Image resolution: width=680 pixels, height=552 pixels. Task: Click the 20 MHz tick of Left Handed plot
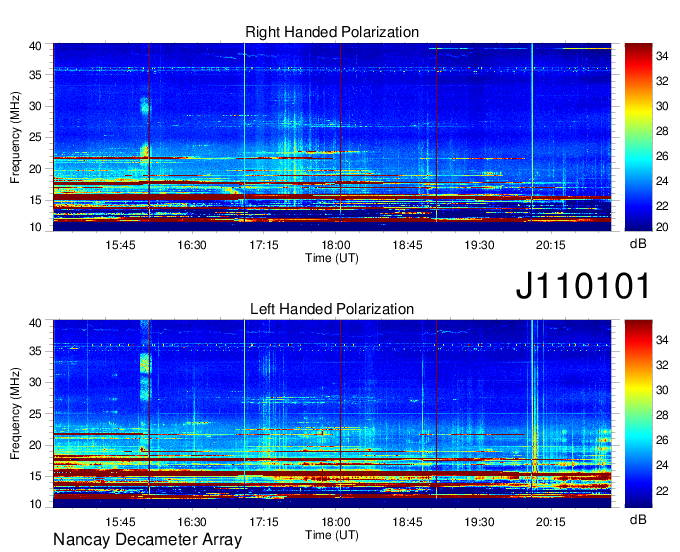[x=35, y=446]
